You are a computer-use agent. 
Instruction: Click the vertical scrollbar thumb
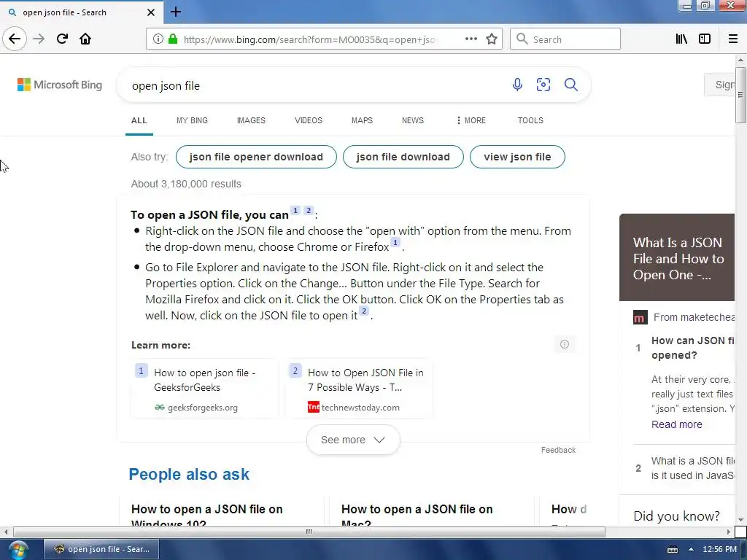coord(740,95)
